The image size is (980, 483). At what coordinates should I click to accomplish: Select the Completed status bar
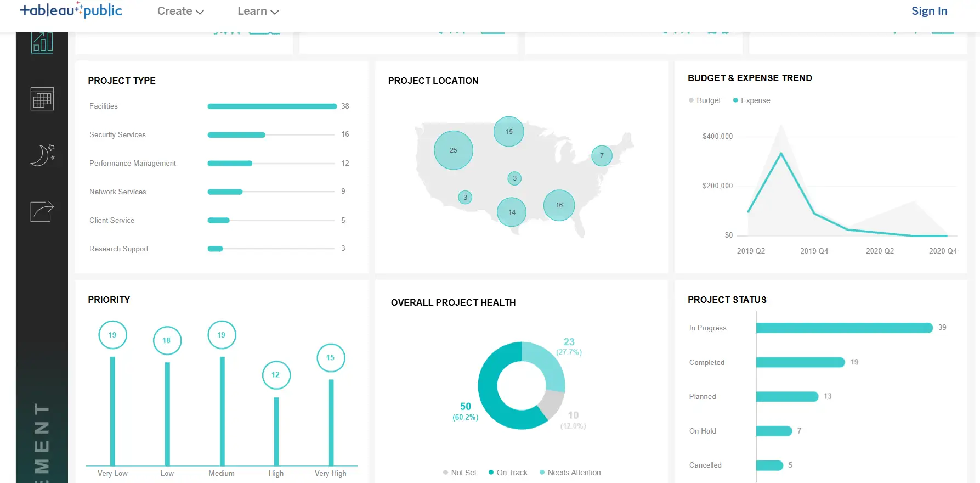801,362
